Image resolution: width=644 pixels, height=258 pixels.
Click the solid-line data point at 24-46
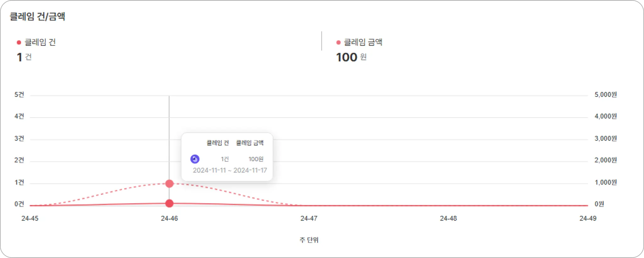[169, 204]
